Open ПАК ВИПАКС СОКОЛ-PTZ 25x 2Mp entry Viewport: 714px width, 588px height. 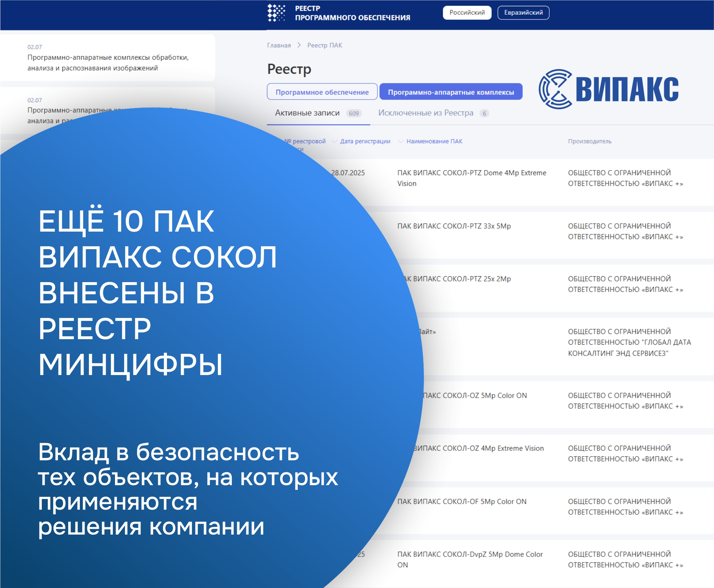(457, 279)
